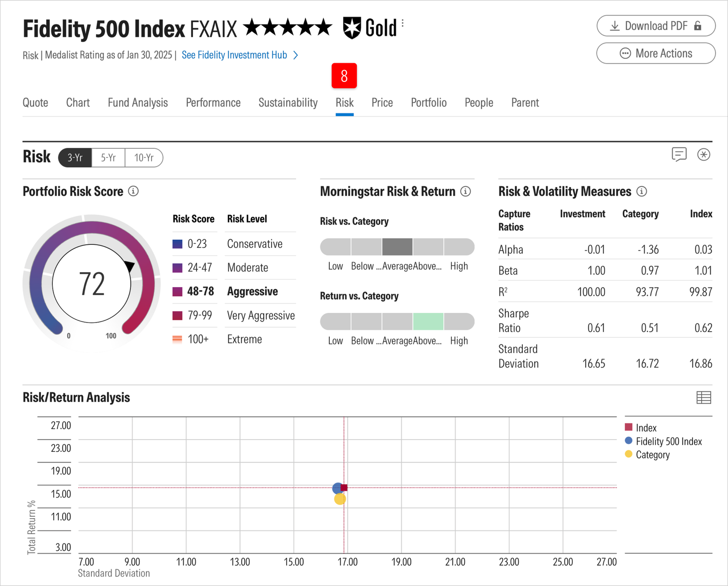The image size is (728, 586).
Task: Click the Very Aggressive risk level label
Action: [x=261, y=315]
